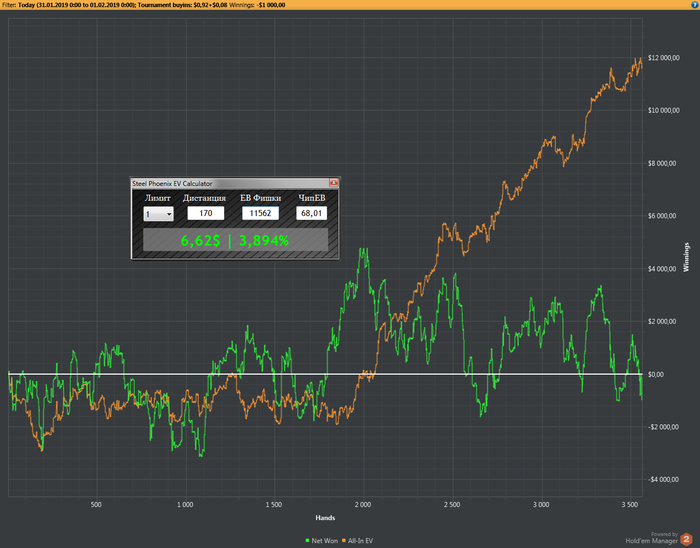Click the $12 000,00 axis label
The height and width of the screenshot is (548, 700).
pos(664,58)
